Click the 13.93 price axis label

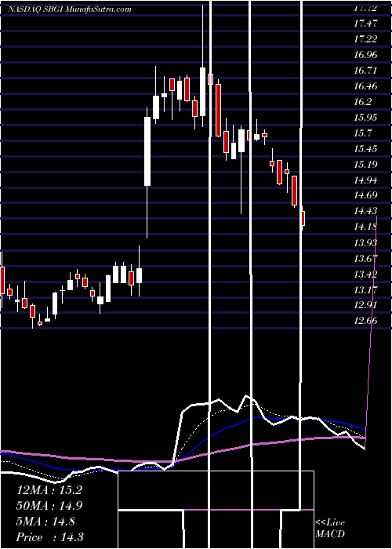click(x=365, y=242)
